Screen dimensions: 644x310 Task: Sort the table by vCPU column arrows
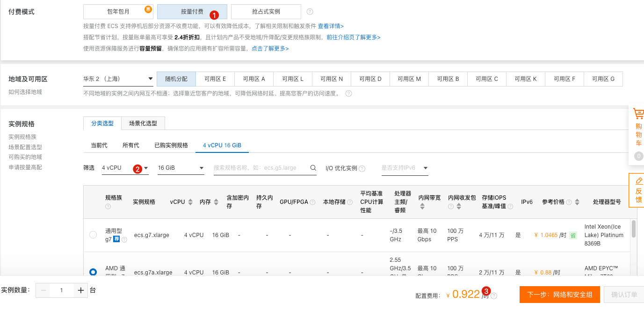coord(190,202)
